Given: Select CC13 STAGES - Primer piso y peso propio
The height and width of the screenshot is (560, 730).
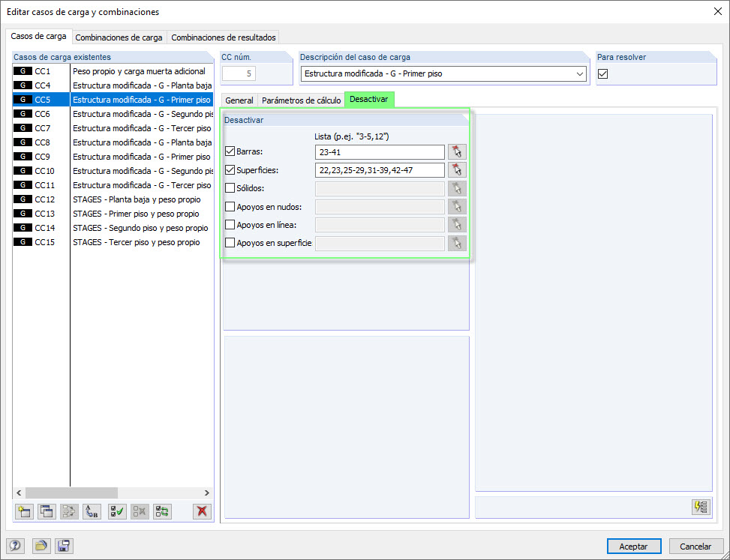Looking at the screenshot, I should point(113,214).
